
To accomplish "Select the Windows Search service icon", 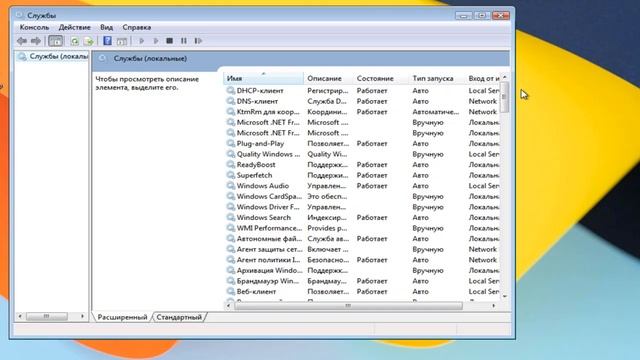I will coord(231,218).
